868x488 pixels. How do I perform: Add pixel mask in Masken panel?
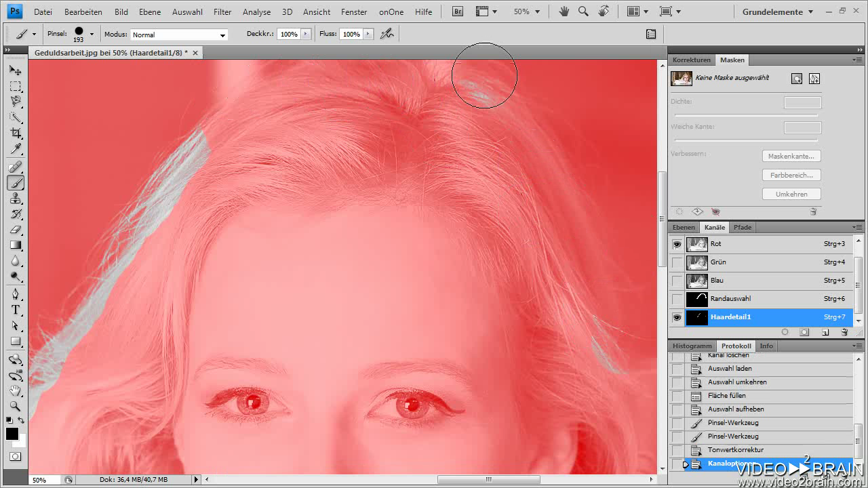[x=797, y=79]
